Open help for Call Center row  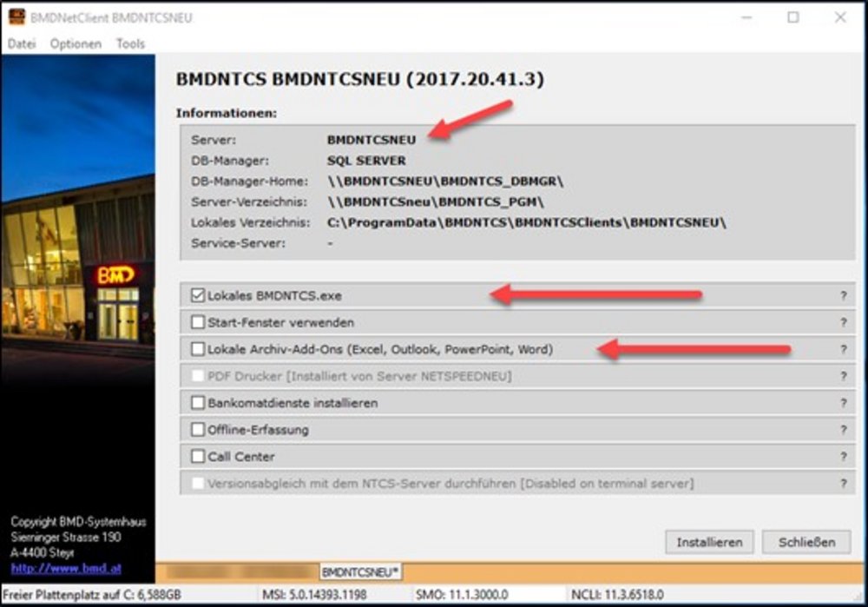(843, 457)
